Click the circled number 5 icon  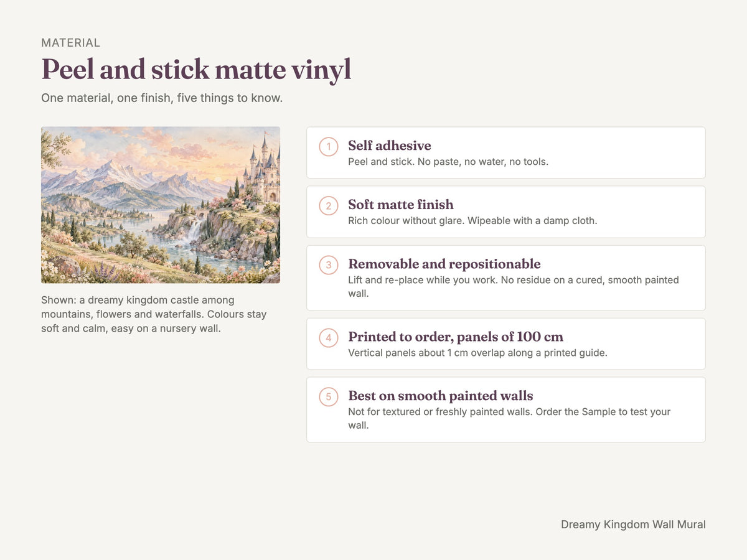(329, 397)
